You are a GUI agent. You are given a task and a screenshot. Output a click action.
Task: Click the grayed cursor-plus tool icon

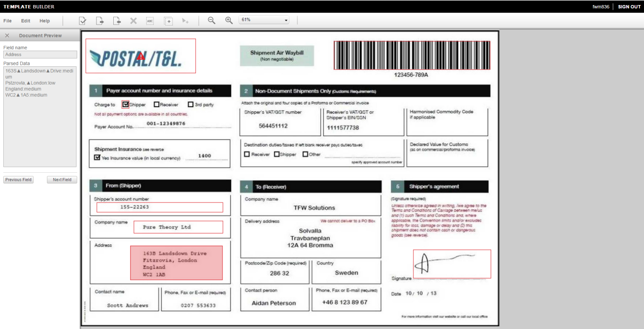pos(185,21)
